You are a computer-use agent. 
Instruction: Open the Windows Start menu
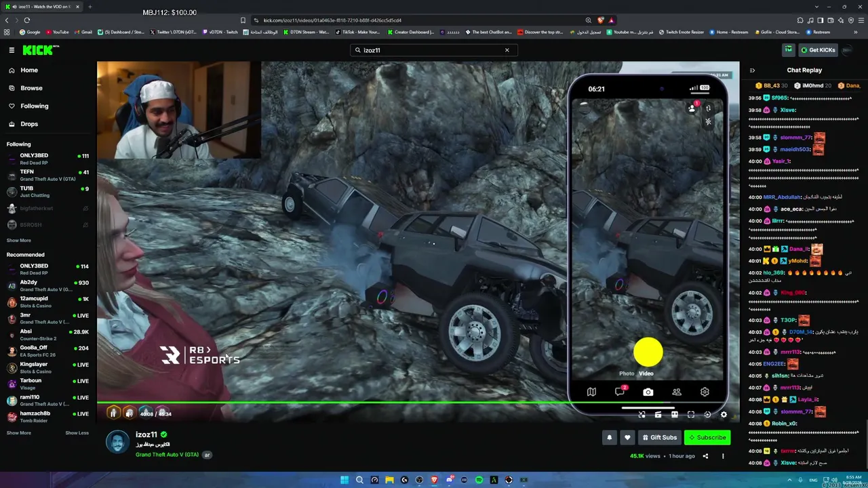pos(344,480)
